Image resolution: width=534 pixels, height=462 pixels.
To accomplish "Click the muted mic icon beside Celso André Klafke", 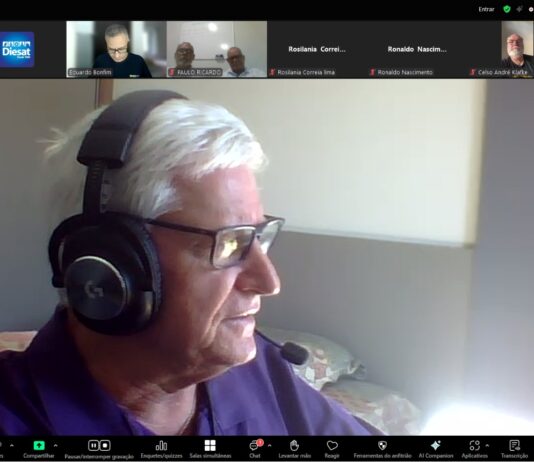I will pyautogui.click(x=473, y=72).
